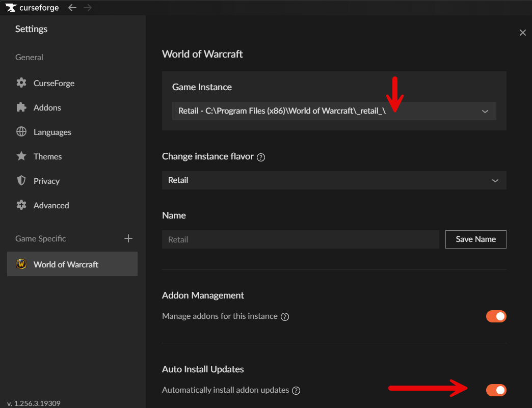Click the Languages globe icon

(21, 132)
